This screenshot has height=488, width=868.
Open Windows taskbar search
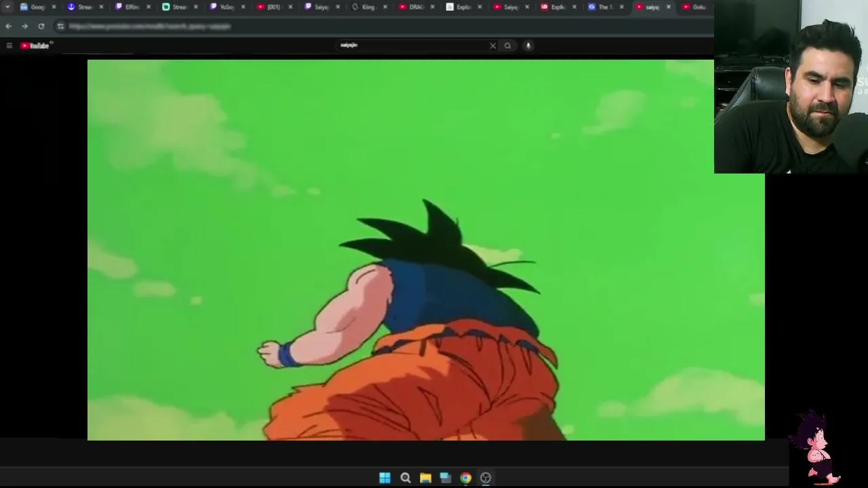pos(406,478)
